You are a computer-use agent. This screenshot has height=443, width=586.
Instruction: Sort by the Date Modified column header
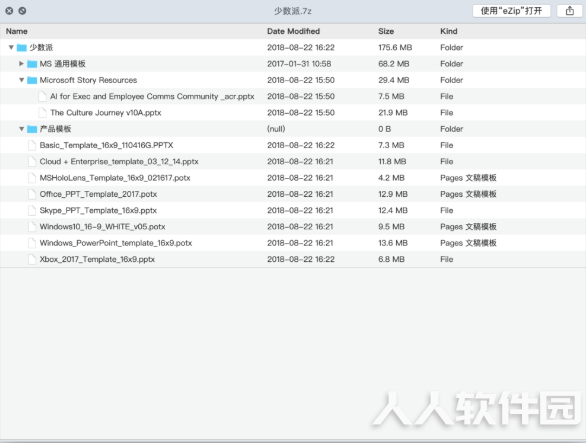click(293, 31)
